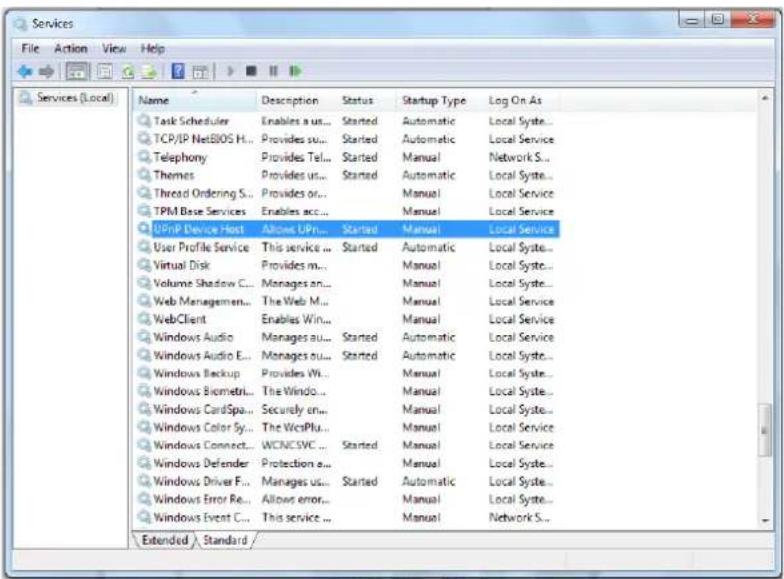Click the gear icon beside Windows Event C...
This screenshot has height=579, width=784.
coord(144,516)
